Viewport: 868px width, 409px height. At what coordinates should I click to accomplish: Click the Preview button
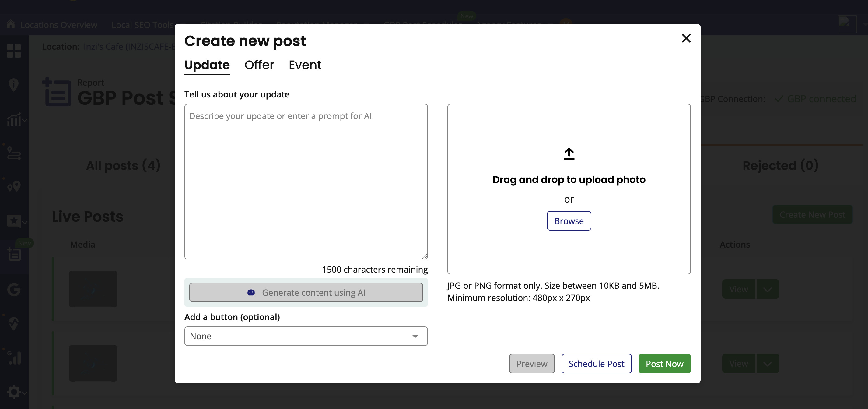pos(532,364)
